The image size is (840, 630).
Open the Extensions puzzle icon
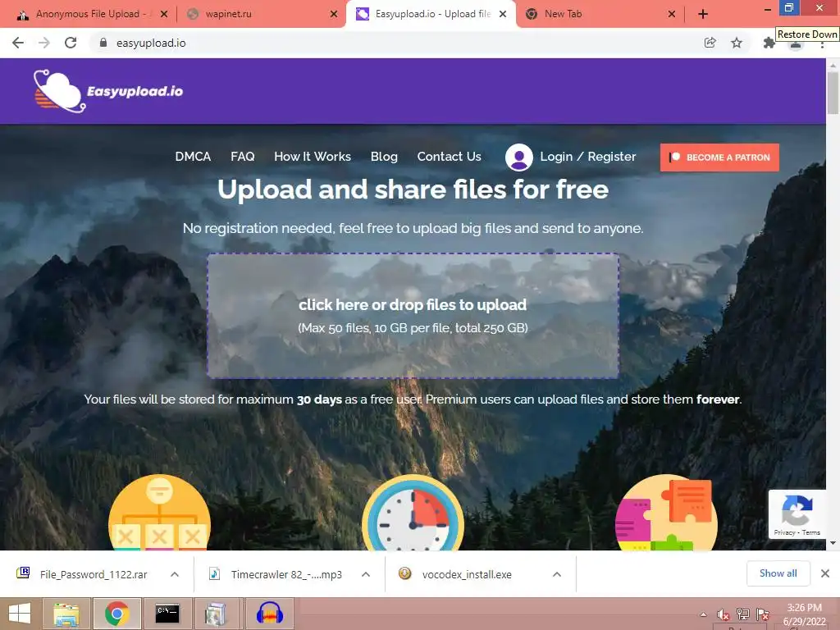point(769,43)
